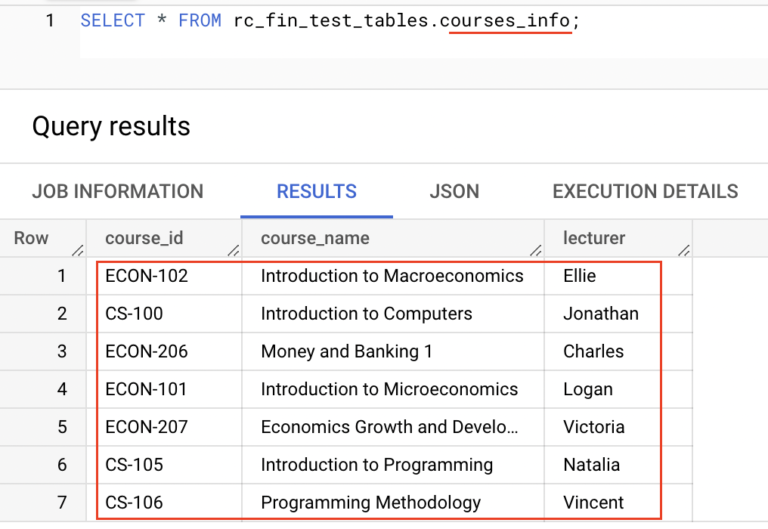Select the JSON tab
The height and width of the screenshot is (529, 768).
pos(454,191)
